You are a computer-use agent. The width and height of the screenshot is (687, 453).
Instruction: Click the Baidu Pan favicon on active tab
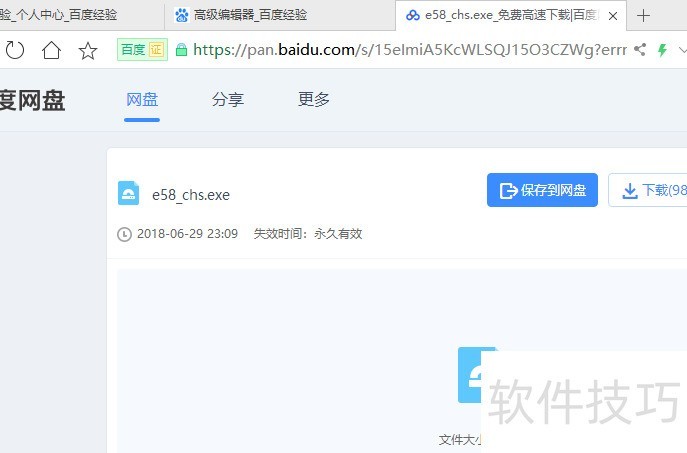(412, 16)
